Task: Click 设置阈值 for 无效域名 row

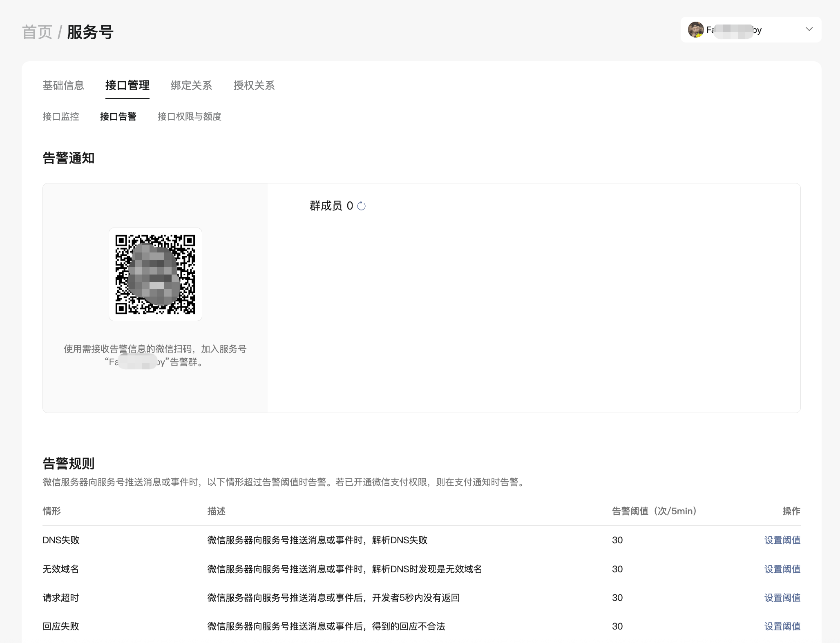Action: click(x=782, y=569)
